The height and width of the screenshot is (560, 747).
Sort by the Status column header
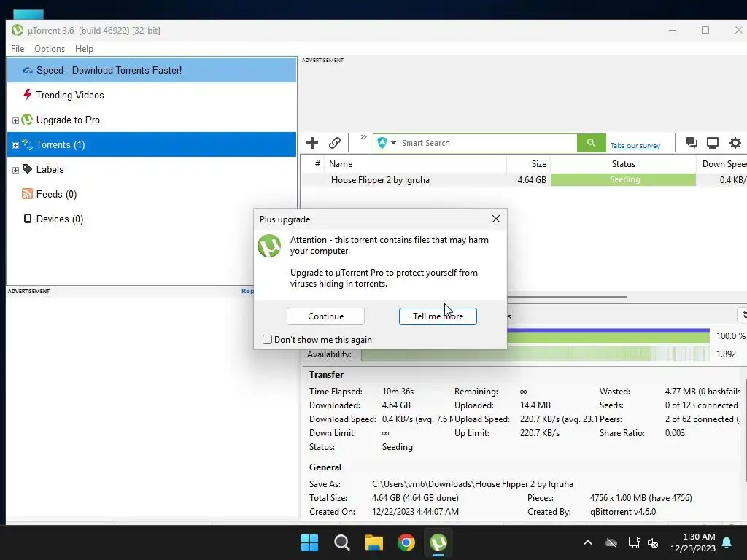(x=623, y=164)
